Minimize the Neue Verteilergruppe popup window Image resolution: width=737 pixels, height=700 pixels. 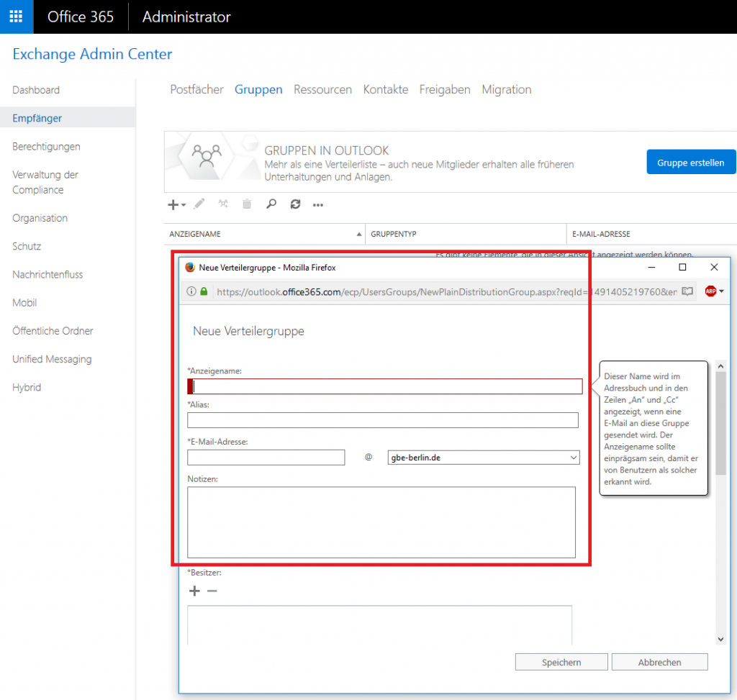tap(651, 268)
